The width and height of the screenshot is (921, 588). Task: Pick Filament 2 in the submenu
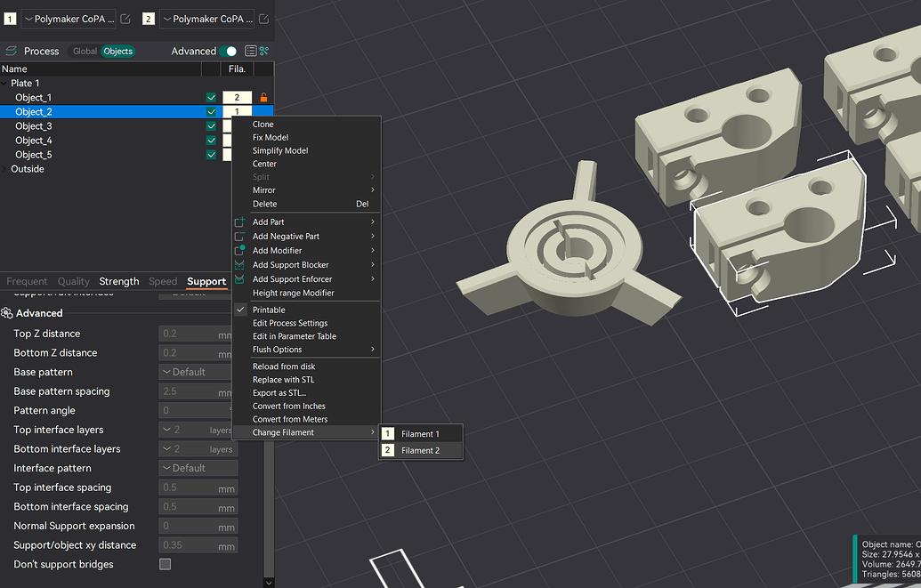pyautogui.click(x=421, y=450)
